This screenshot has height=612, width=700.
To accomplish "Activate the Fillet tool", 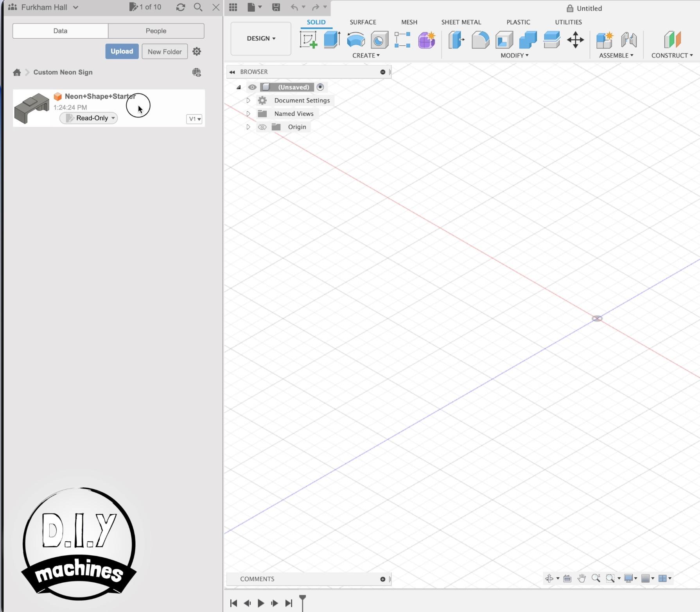I will [480, 39].
